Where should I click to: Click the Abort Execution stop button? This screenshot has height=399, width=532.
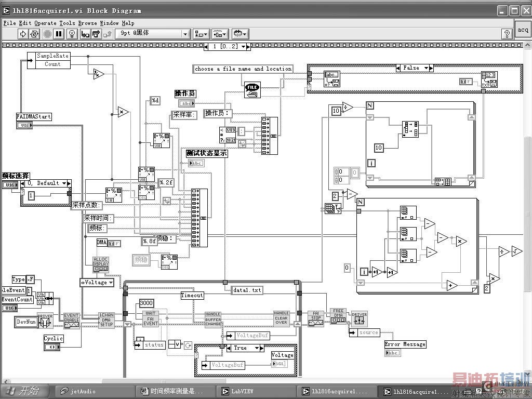(x=47, y=34)
